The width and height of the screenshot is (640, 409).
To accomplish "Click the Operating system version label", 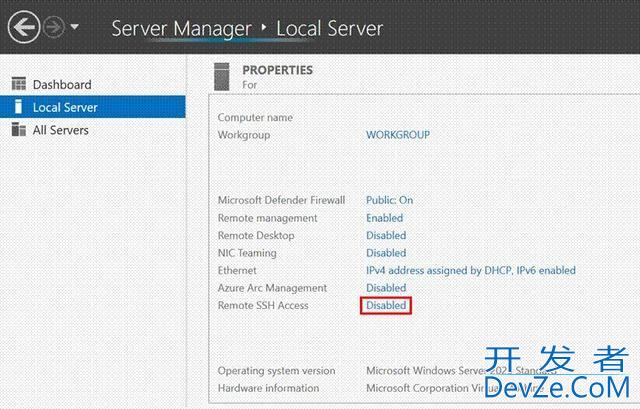I will tap(276, 371).
